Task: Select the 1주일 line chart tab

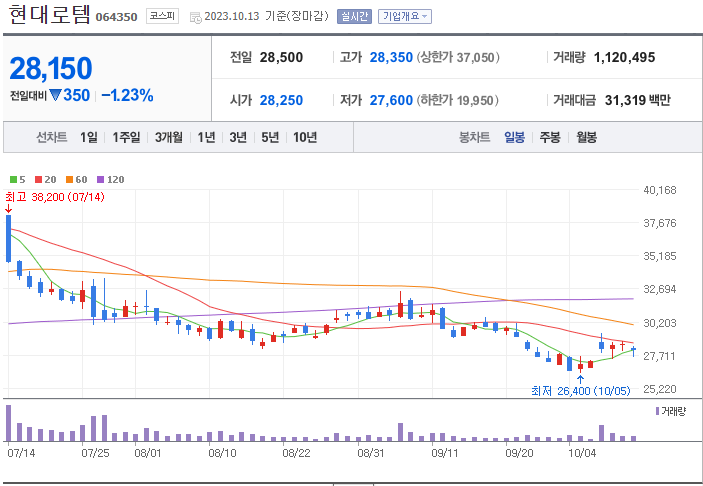Action: pyautogui.click(x=126, y=137)
